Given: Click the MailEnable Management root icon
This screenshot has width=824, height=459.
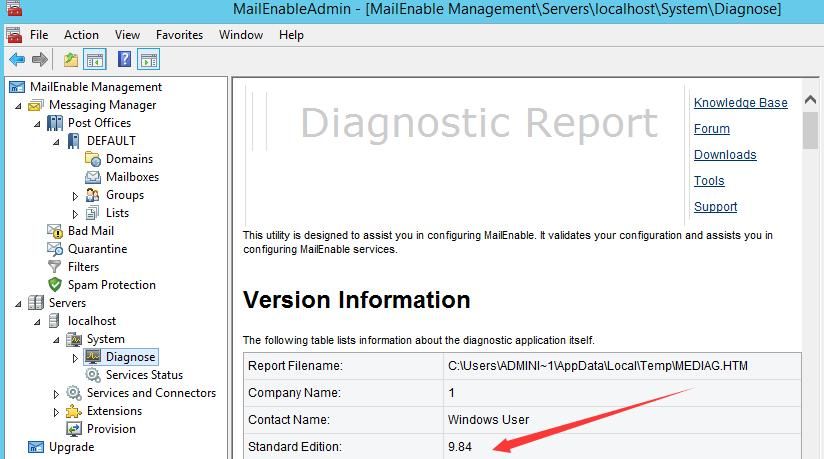Looking at the screenshot, I should (x=17, y=87).
